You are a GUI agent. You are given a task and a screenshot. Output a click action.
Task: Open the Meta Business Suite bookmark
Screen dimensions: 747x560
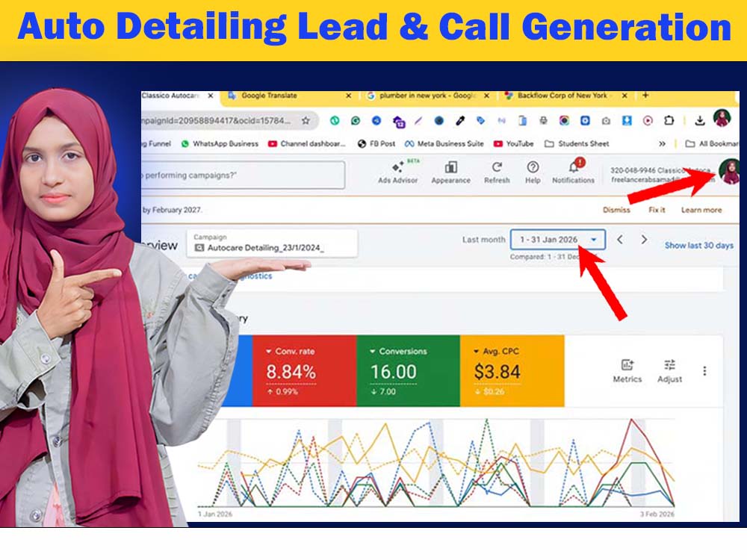(444, 143)
